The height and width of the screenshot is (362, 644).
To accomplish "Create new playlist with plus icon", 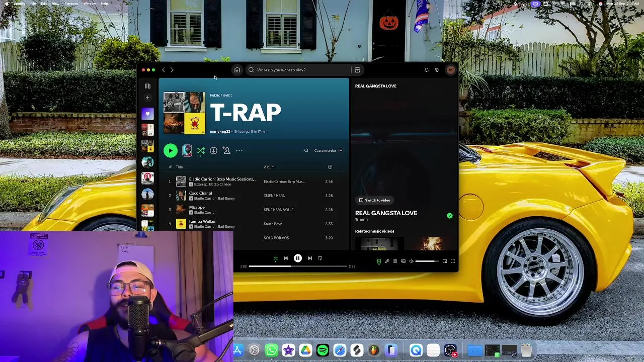I will [x=147, y=98].
